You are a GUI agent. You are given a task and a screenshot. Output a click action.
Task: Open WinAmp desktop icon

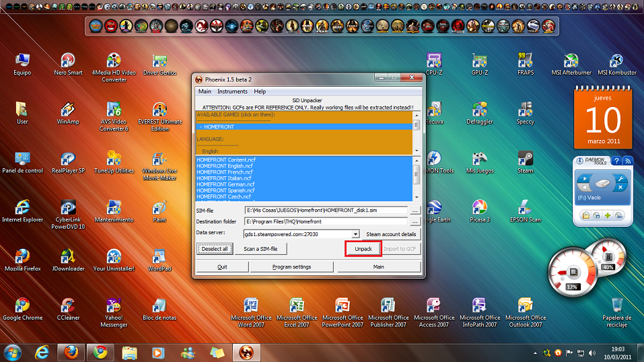pos(68,113)
